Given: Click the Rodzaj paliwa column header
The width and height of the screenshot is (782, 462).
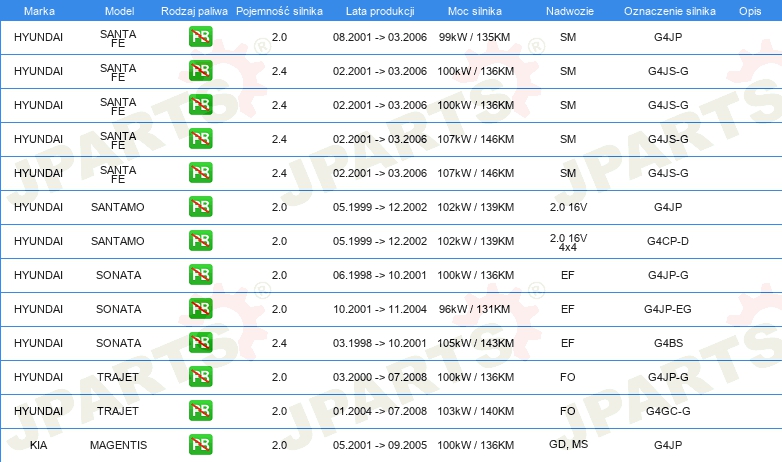Looking at the screenshot, I should point(194,11).
